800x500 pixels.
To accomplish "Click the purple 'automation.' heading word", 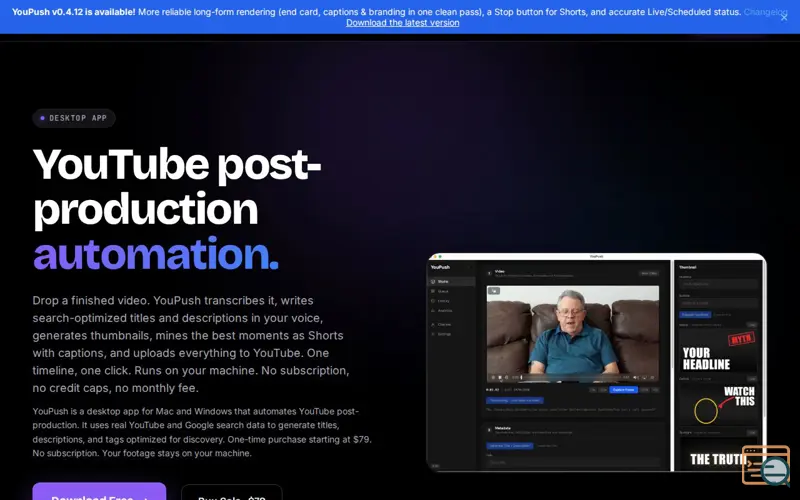I will pyautogui.click(x=156, y=254).
